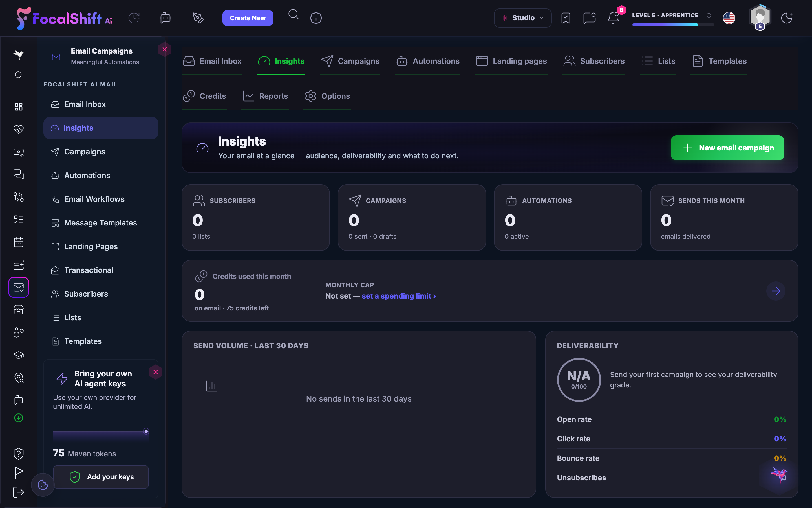Viewport: 812px width, 508px height.
Task: Open Transactional in sidebar
Action: point(101,270)
